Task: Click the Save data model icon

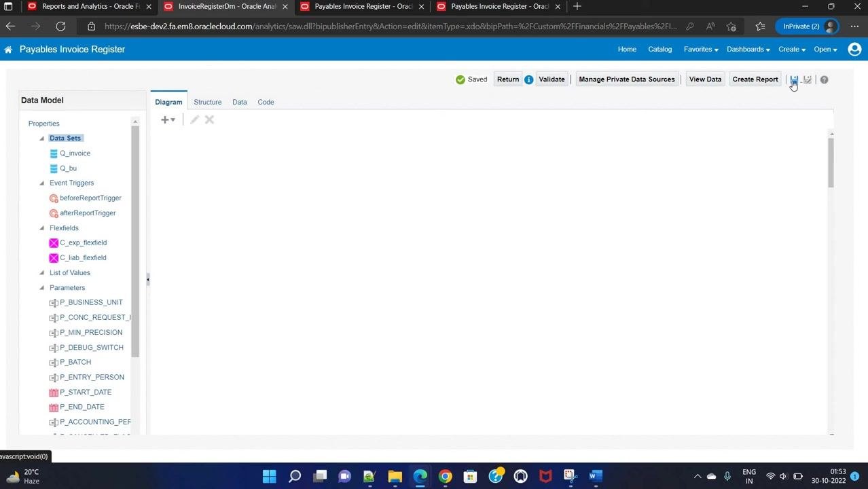Action: (x=793, y=79)
